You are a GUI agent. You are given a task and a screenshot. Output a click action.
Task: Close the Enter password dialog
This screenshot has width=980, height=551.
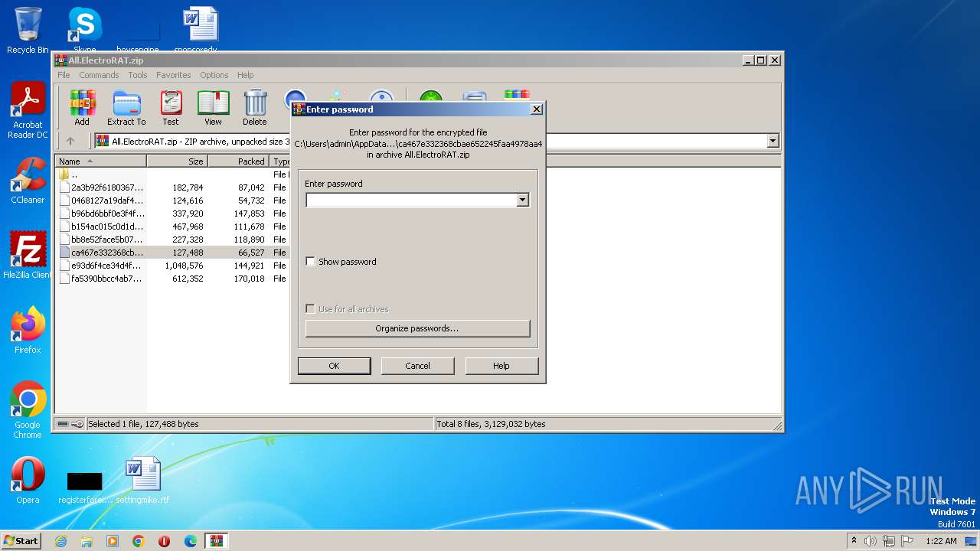(537, 109)
